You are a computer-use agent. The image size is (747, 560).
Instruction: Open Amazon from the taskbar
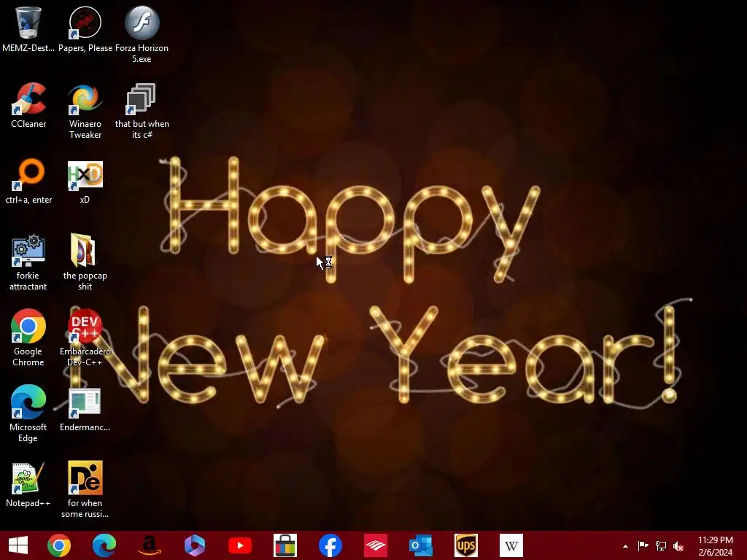tap(150, 545)
